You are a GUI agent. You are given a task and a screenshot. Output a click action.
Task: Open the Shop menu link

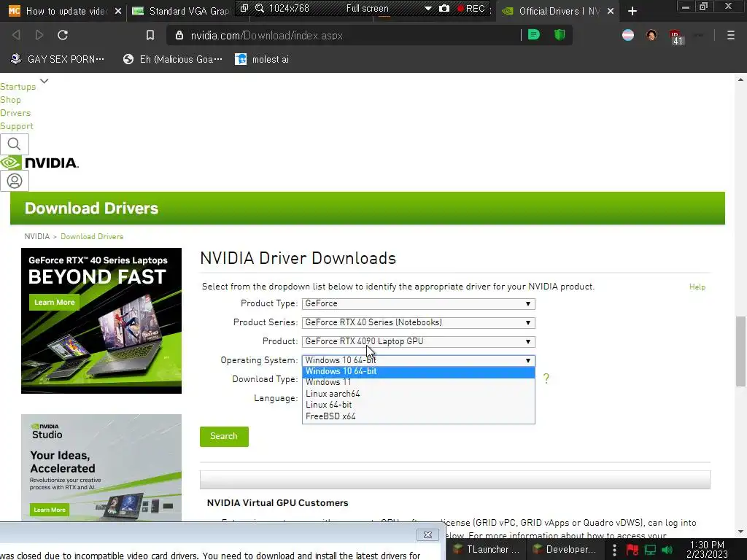click(x=10, y=100)
